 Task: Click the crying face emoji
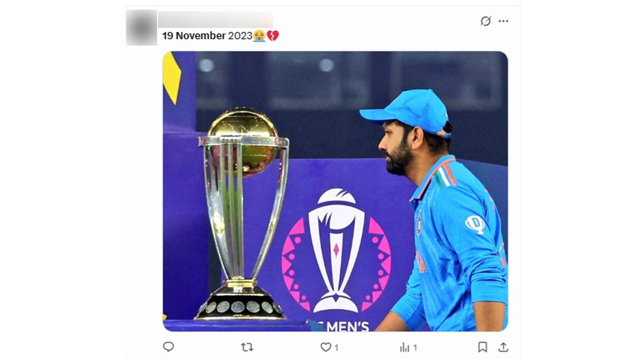click(x=260, y=36)
